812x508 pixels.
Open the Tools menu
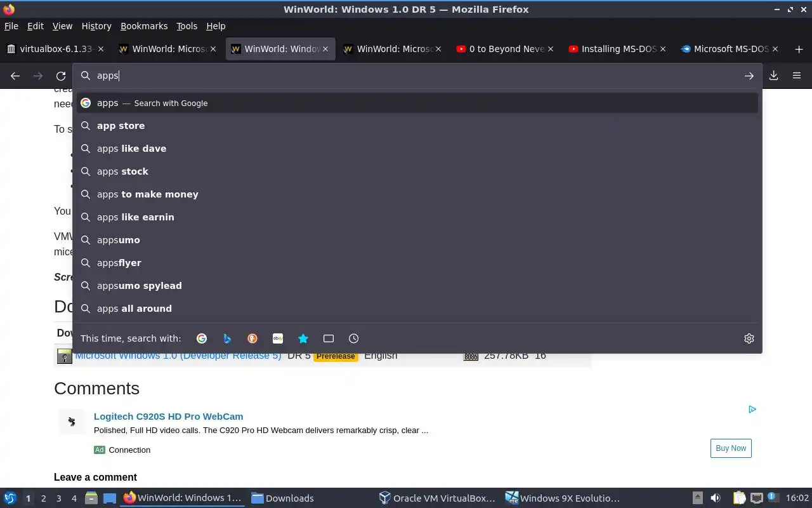(x=187, y=26)
